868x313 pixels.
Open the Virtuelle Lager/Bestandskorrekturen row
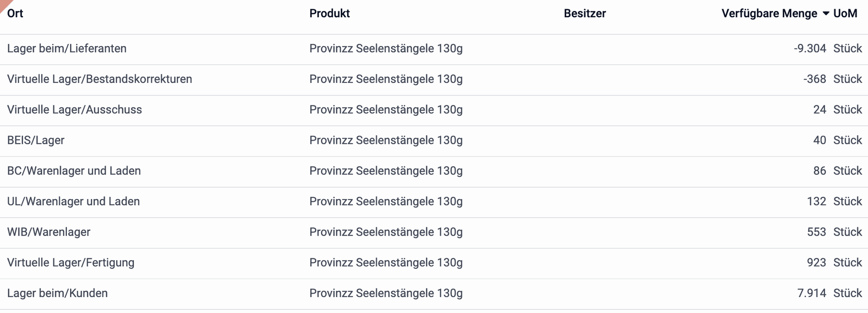(x=434, y=80)
